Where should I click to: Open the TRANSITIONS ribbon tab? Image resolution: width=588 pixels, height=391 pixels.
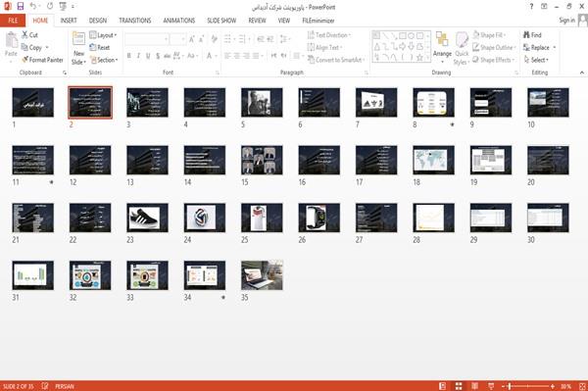[x=135, y=21]
